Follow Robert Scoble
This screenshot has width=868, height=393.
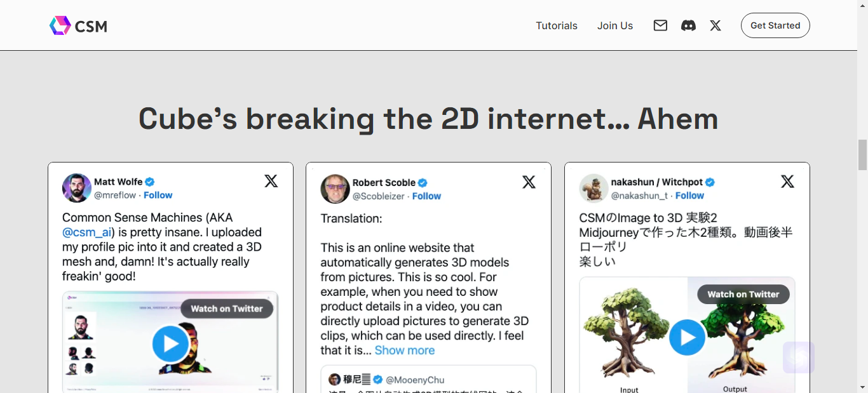426,196
